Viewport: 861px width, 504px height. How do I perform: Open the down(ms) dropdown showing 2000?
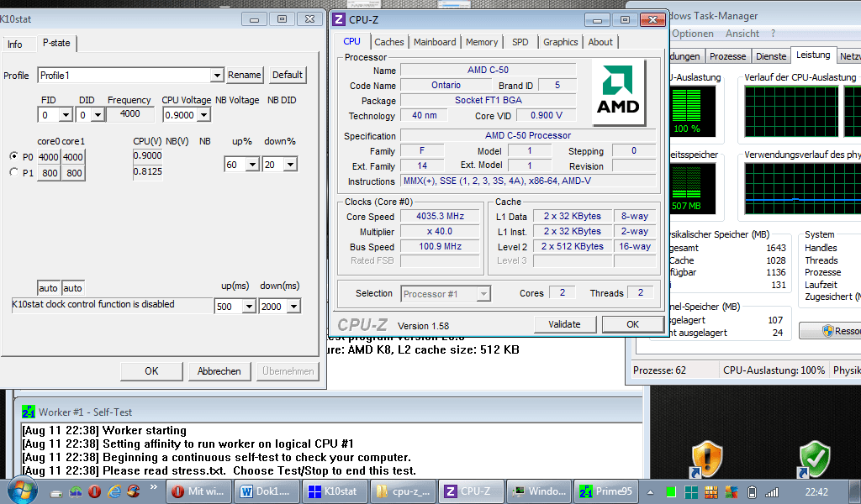[x=293, y=306]
